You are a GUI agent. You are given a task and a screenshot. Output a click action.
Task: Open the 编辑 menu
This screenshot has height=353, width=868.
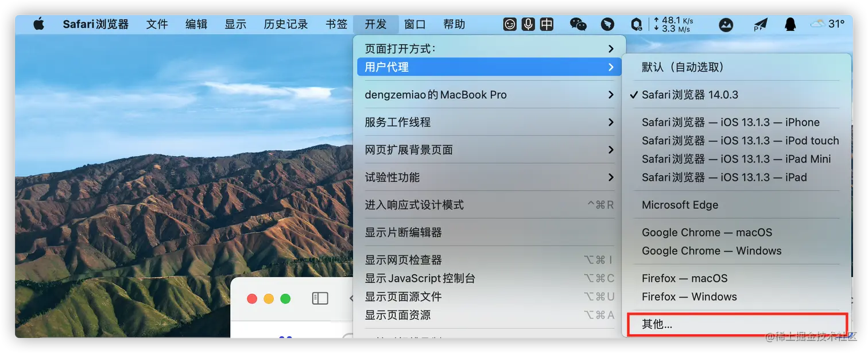(x=196, y=24)
